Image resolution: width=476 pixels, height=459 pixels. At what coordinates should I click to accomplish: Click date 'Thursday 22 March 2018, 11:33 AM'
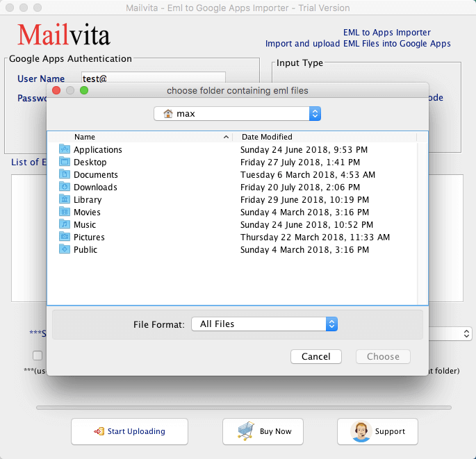[315, 237]
